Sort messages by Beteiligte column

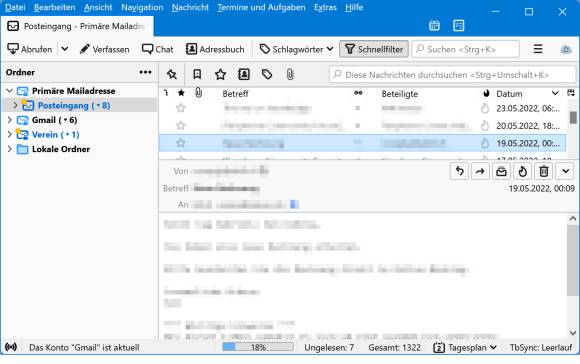[x=399, y=94]
